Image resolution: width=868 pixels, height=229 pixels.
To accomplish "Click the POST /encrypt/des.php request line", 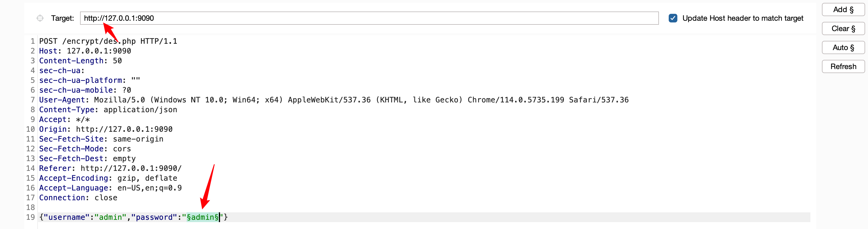I will [108, 41].
